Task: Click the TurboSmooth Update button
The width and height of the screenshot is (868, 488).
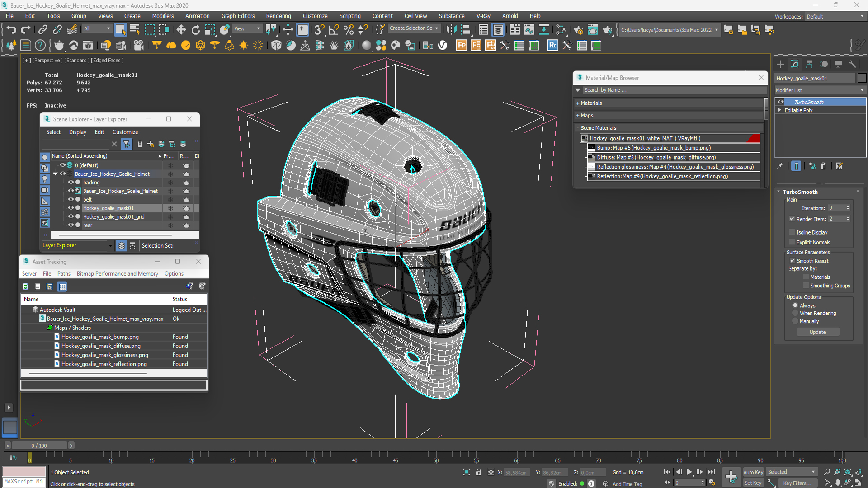Action: 817,332
